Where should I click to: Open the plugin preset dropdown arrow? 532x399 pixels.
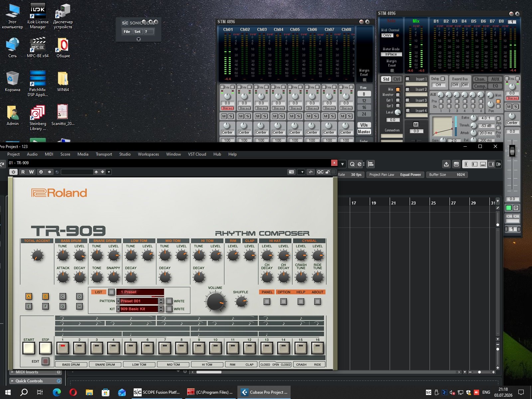coord(109,172)
